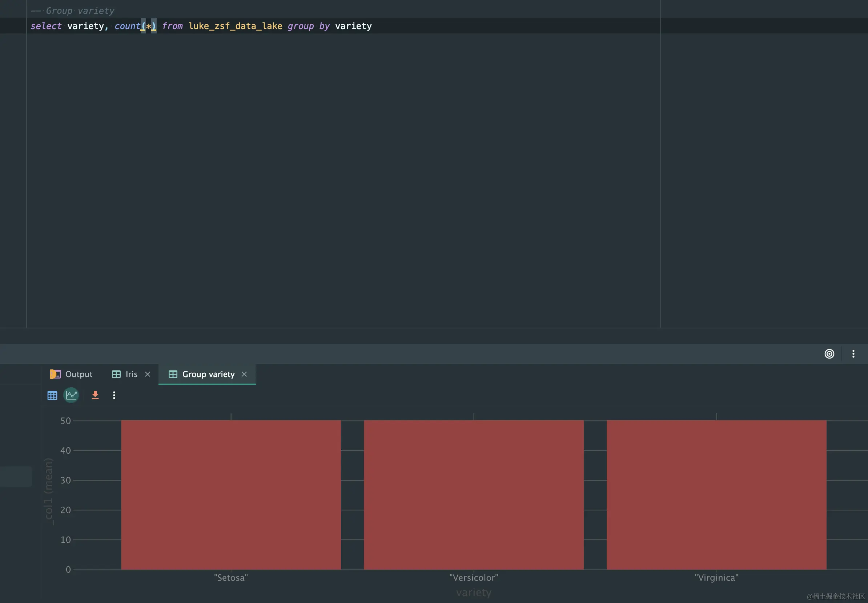The image size is (868, 603).
Task: Select the Group variety tab
Action: [x=208, y=374]
